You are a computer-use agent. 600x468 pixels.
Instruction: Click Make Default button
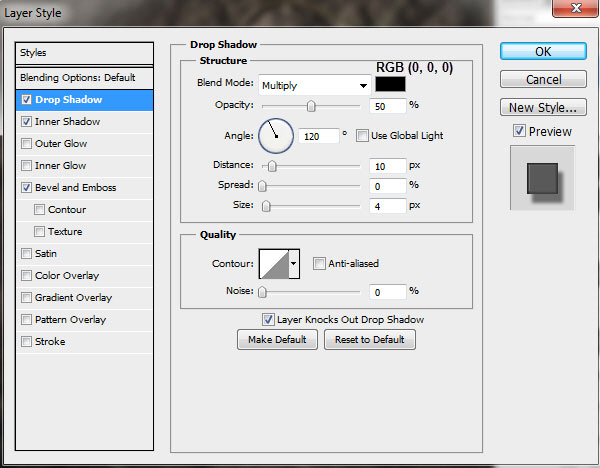point(277,339)
